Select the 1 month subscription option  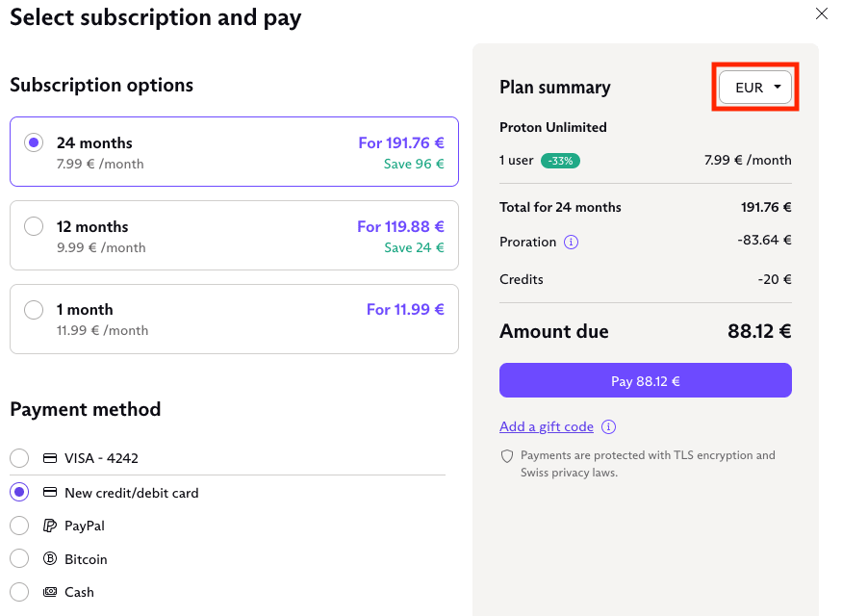point(234,319)
